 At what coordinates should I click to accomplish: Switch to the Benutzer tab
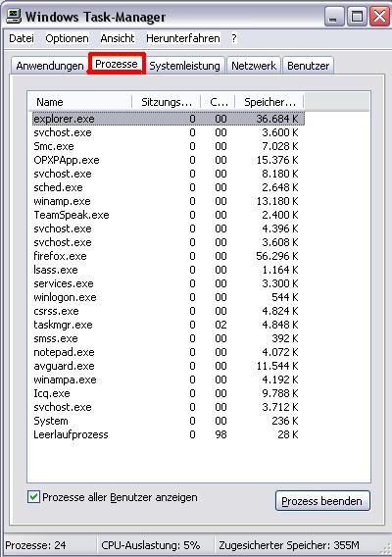pos(308,66)
